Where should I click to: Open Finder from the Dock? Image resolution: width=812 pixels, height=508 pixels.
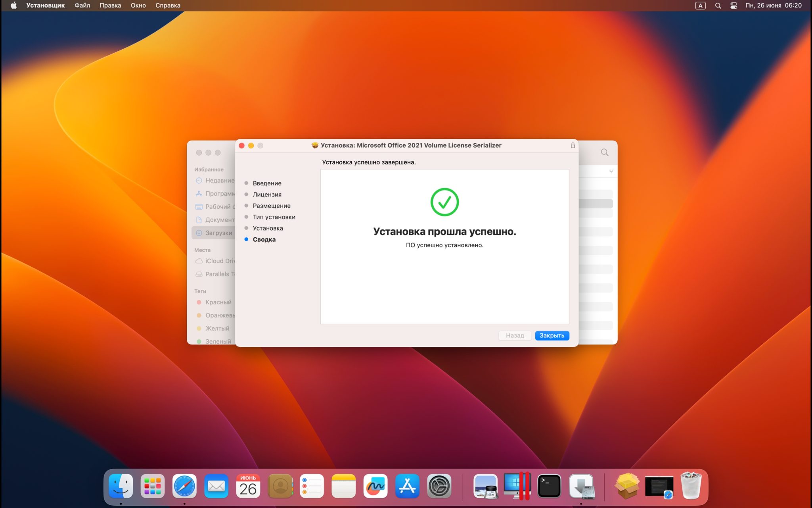click(121, 486)
